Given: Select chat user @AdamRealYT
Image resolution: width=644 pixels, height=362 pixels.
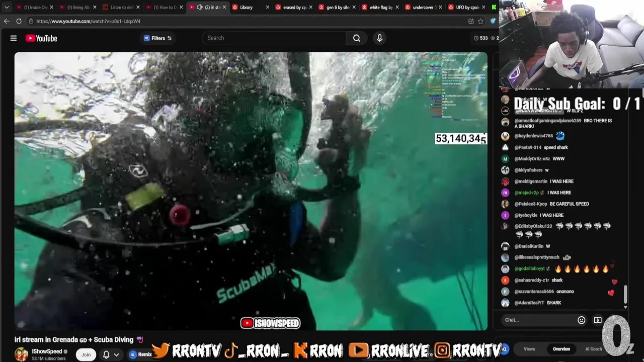Looking at the screenshot, I should pyautogui.click(x=528, y=303).
